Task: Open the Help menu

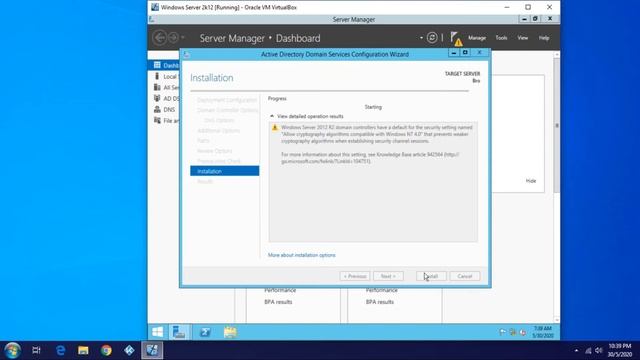Action: point(544,38)
